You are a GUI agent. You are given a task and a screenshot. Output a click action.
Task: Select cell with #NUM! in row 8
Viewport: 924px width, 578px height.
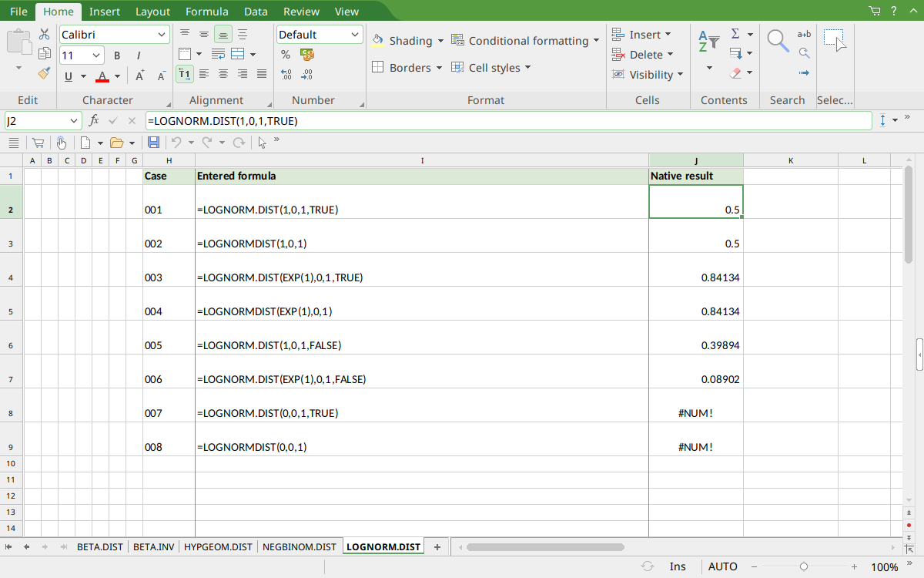click(695, 405)
